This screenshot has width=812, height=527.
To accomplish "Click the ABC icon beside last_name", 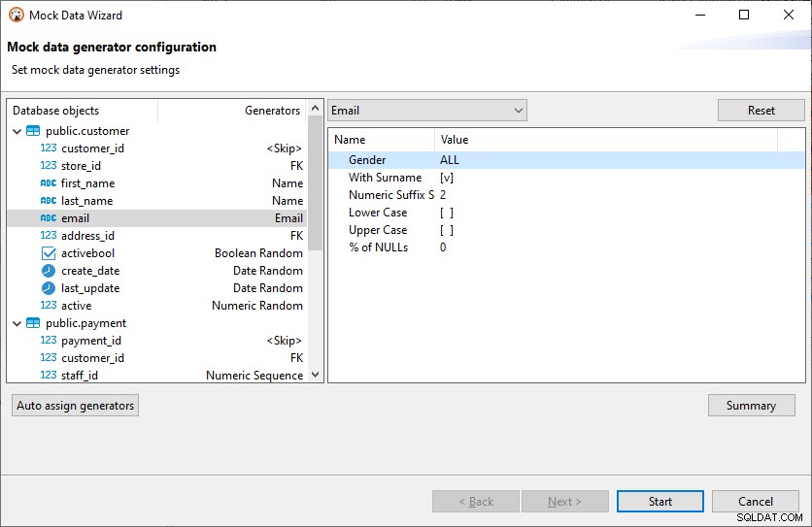I will click(x=49, y=201).
